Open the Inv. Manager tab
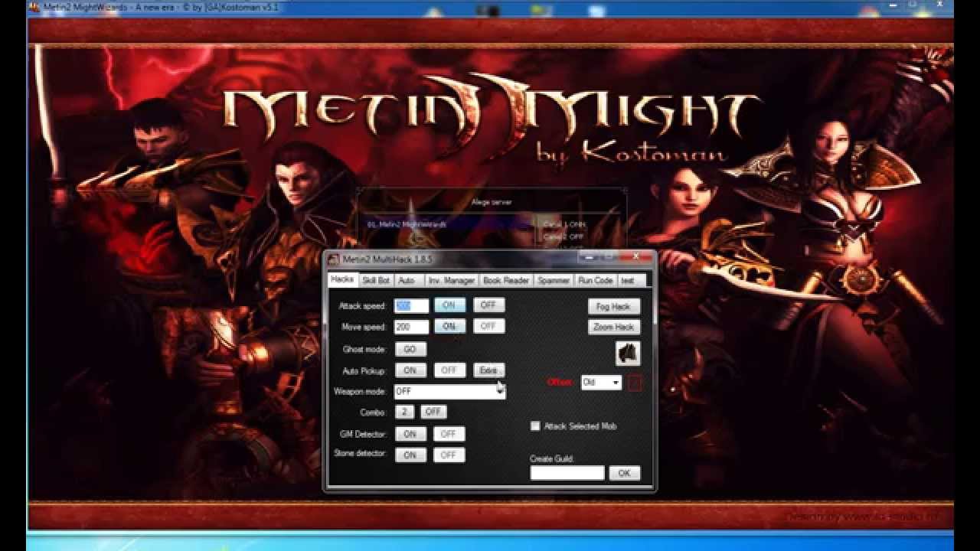The width and height of the screenshot is (980, 551). pyautogui.click(x=452, y=281)
